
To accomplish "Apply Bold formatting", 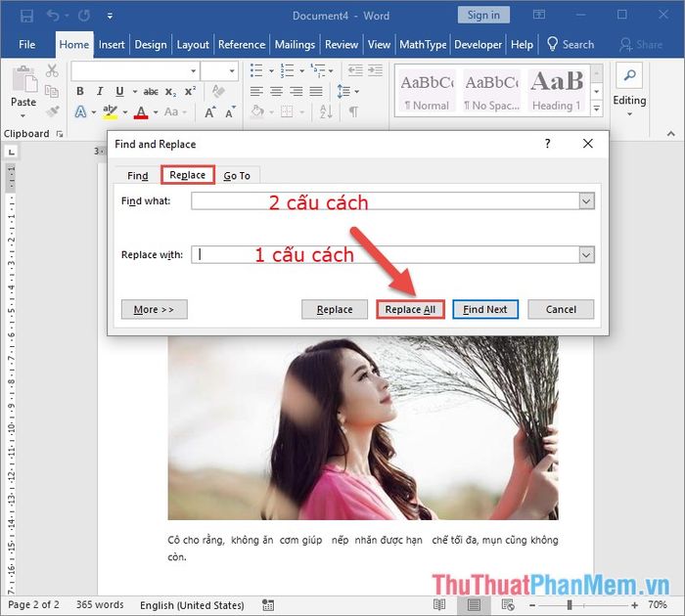I will coord(79,92).
